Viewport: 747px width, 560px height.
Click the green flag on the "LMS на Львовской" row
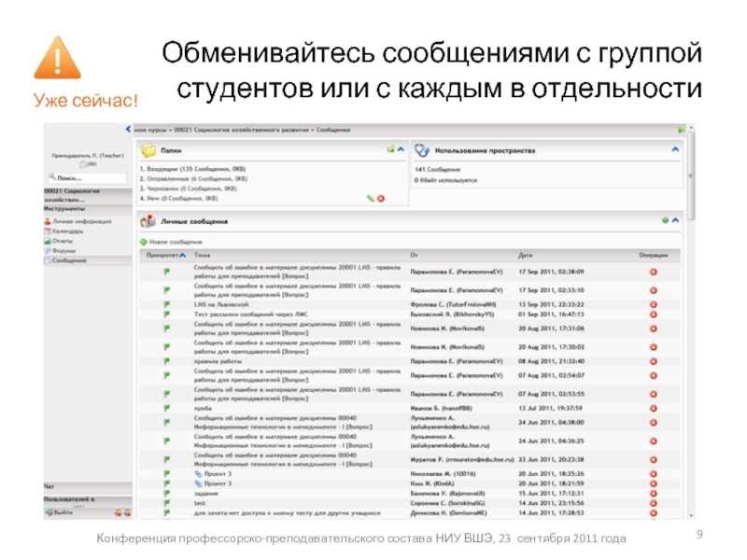click(167, 304)
